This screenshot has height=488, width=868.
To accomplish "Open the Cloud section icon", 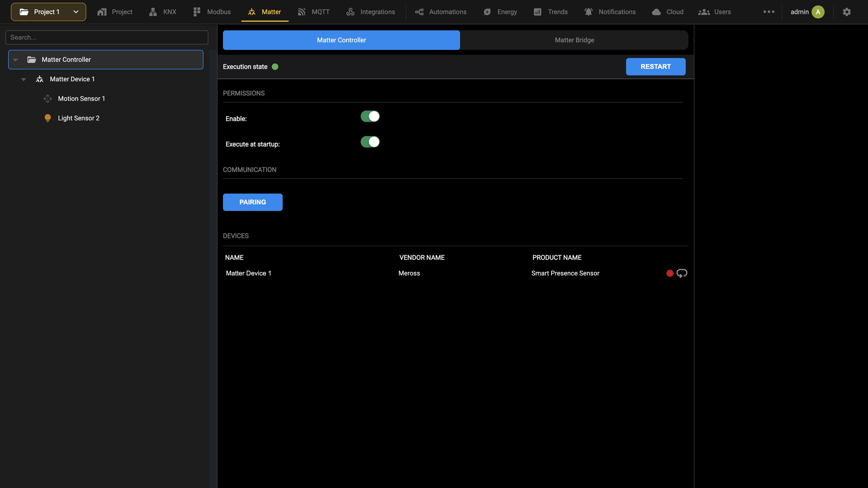I will (x=656, y=12).
